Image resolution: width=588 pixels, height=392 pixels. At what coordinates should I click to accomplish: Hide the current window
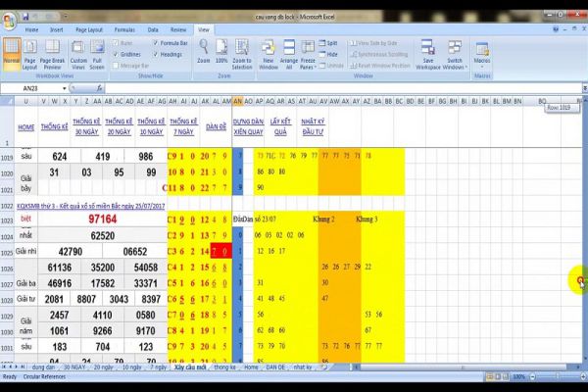tap(329, 55)
